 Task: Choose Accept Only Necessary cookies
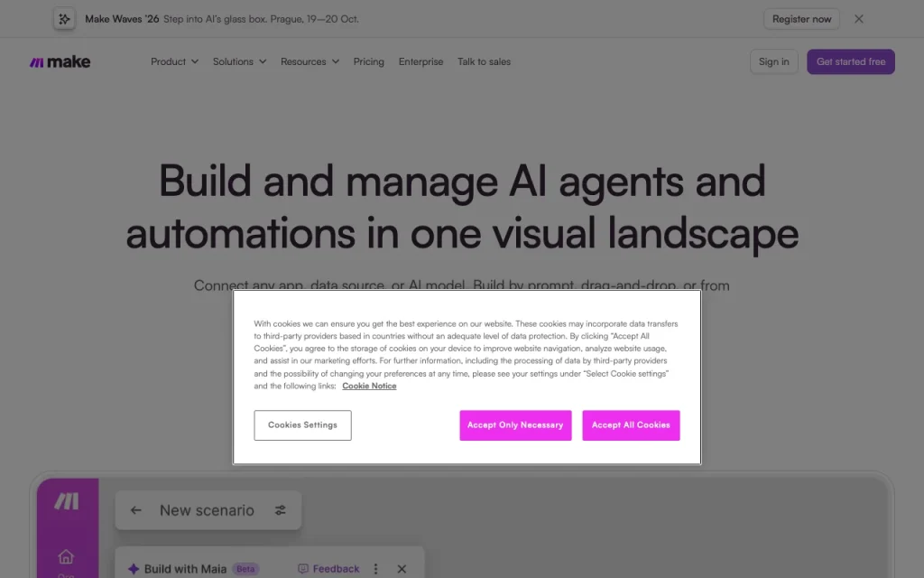coord(515,425)
